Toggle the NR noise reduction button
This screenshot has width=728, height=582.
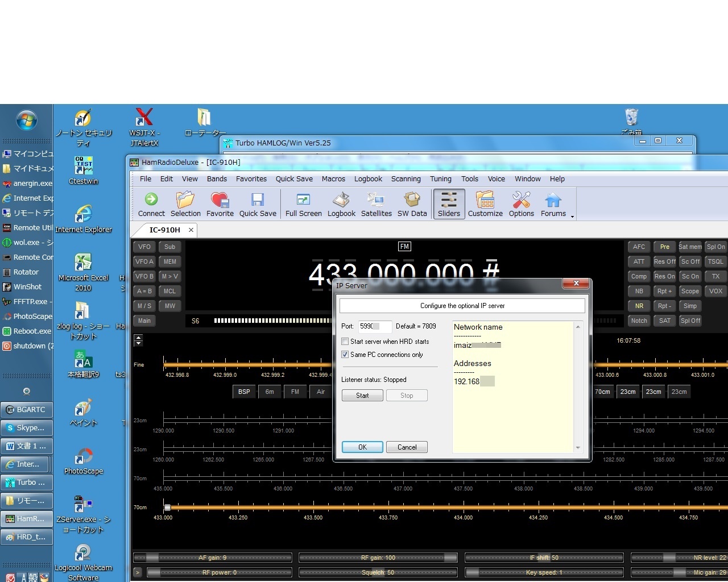click(639, 306)
